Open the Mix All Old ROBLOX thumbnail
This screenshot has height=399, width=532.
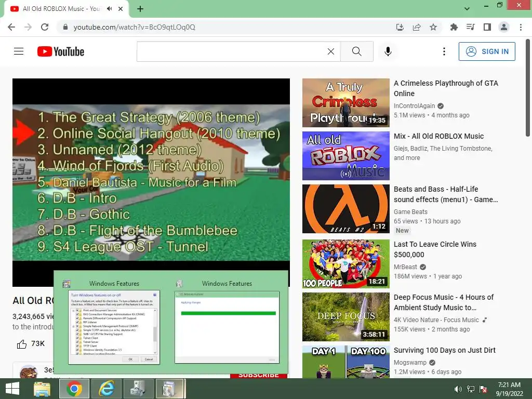[345, 156]
